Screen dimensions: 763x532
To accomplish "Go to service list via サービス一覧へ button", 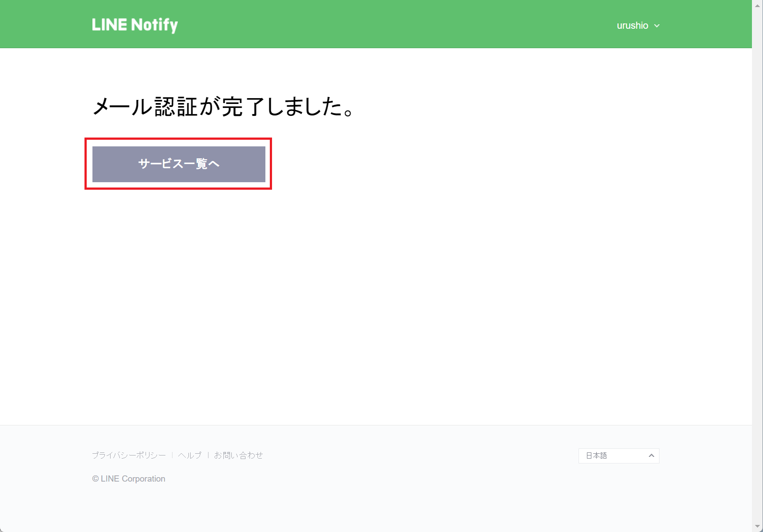I will coord(179,164).
